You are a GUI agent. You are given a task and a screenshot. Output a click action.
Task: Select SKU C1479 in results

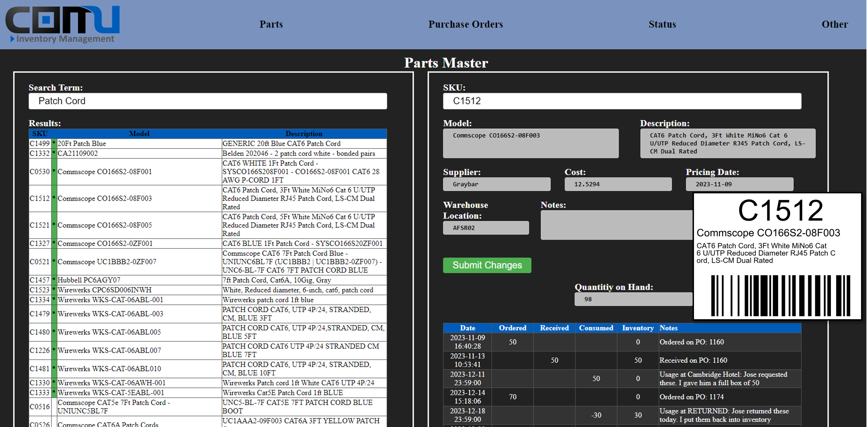(x=40, y=314)
